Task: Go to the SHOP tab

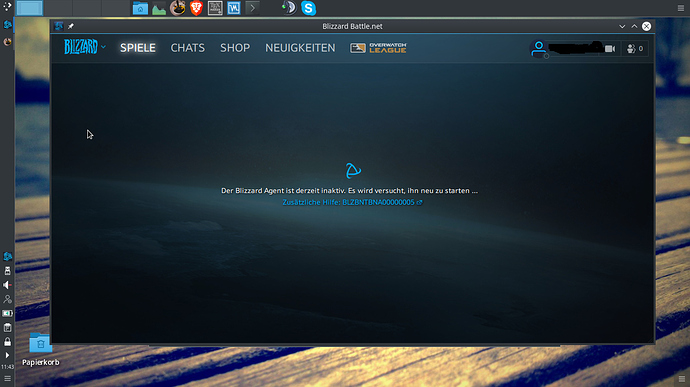Action: tap(235, 48)
